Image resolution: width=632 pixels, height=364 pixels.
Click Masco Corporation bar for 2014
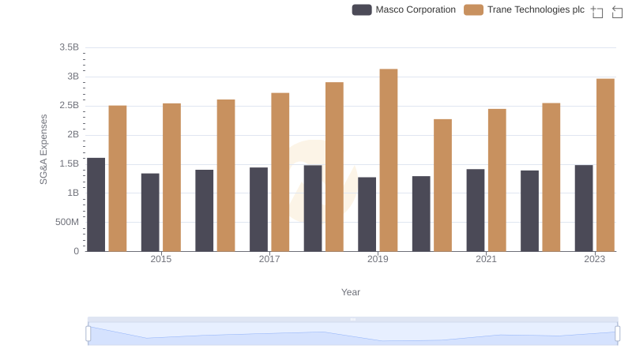[x=96, y=205]
